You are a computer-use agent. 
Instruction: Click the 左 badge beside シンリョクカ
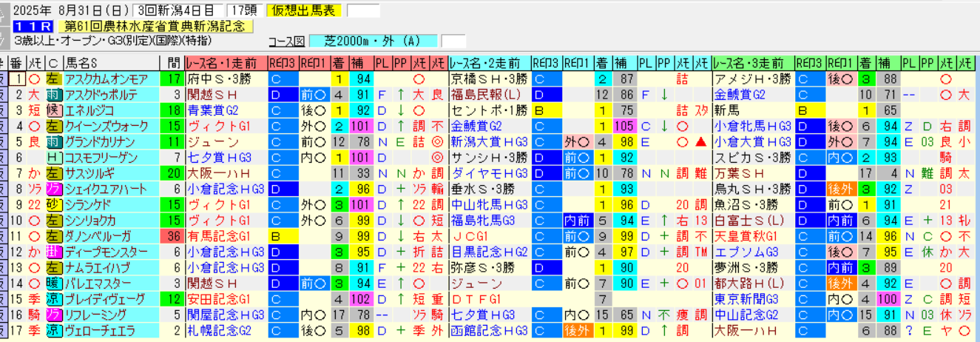[54, 221]
